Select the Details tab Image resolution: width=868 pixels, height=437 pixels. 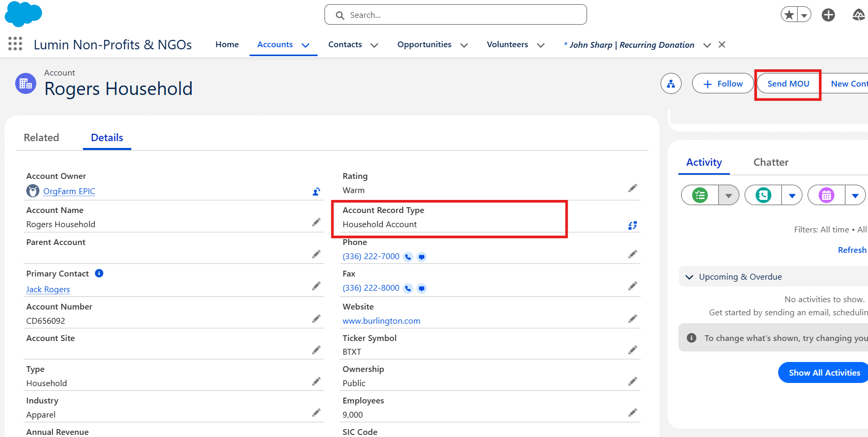point(107,137)
